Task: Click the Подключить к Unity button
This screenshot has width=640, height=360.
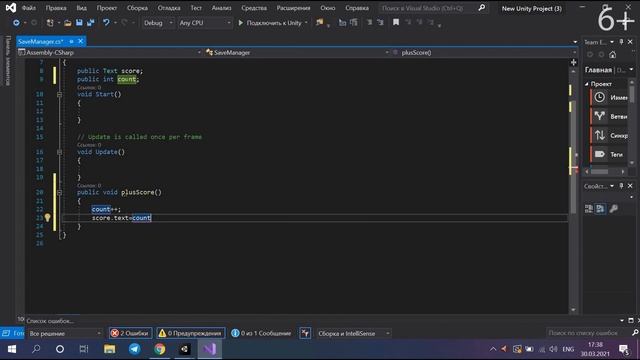Action: [273, 23]
